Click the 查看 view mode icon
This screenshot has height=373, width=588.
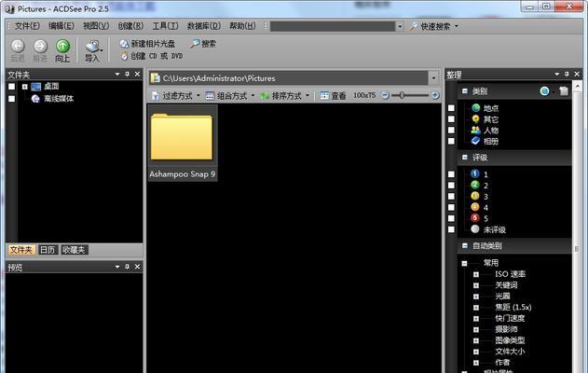click(x=324, y=96)
